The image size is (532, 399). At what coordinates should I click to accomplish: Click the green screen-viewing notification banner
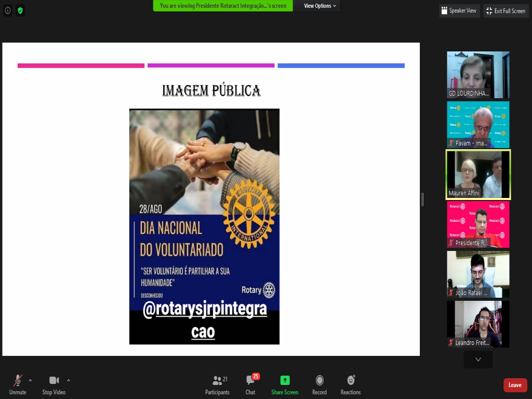coord(223,6)
